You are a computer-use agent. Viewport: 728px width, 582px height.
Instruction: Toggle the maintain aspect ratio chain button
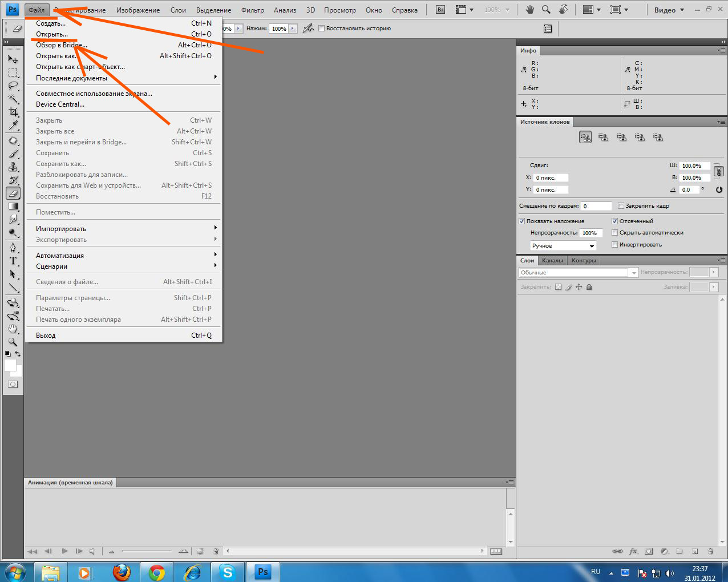click(719, 172)
